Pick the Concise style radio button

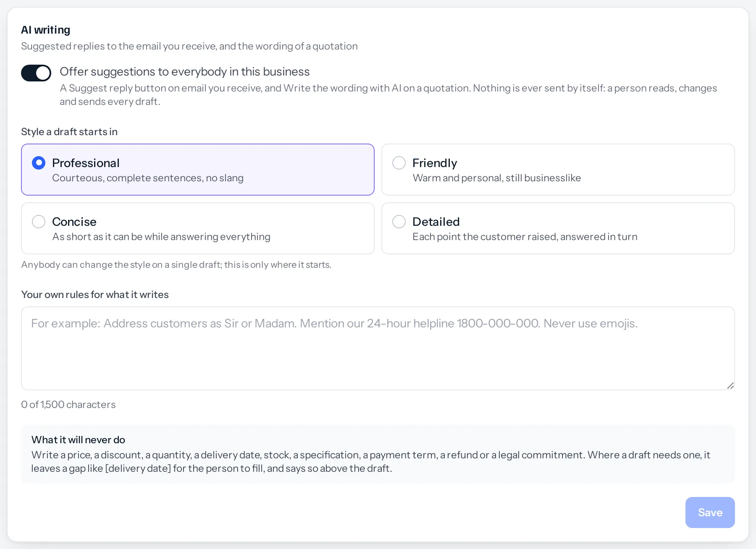coord(39,222)
